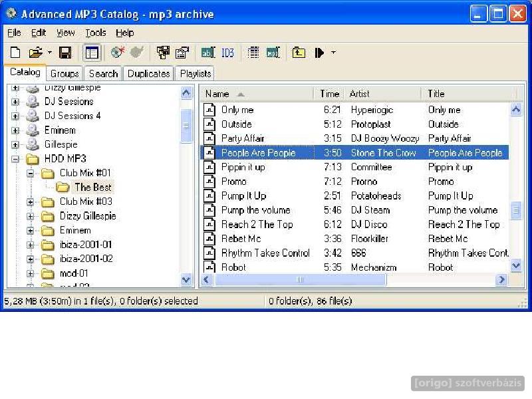
Task: Switch to the Groups tab
Action: point(65,74)
